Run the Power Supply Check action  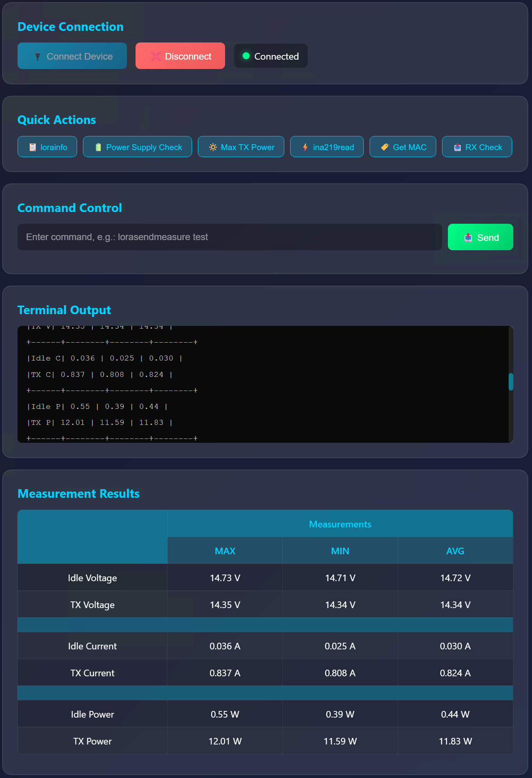[x=137, y=147]
